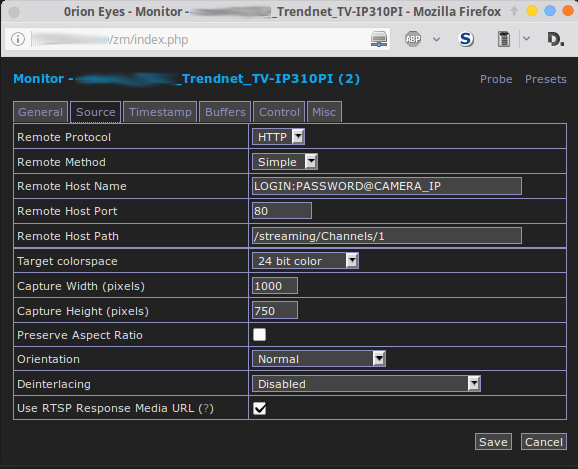Click the Remote Host Path field
Viewport: 578px width, 469px height.
tap(387, 236)
